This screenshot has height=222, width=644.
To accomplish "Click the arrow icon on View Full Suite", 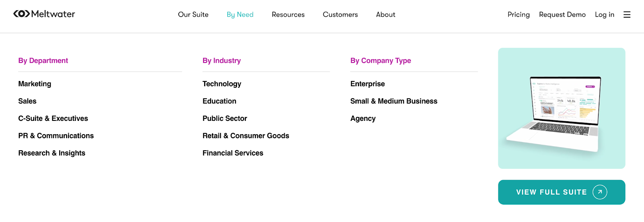I will (600, 192).
